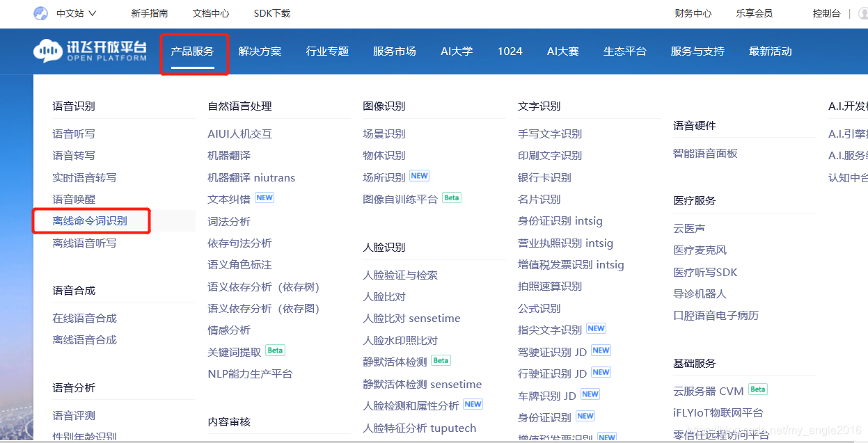
Task: Open 静默活体检测 sensetime service
Action: [x=423, y=384]
